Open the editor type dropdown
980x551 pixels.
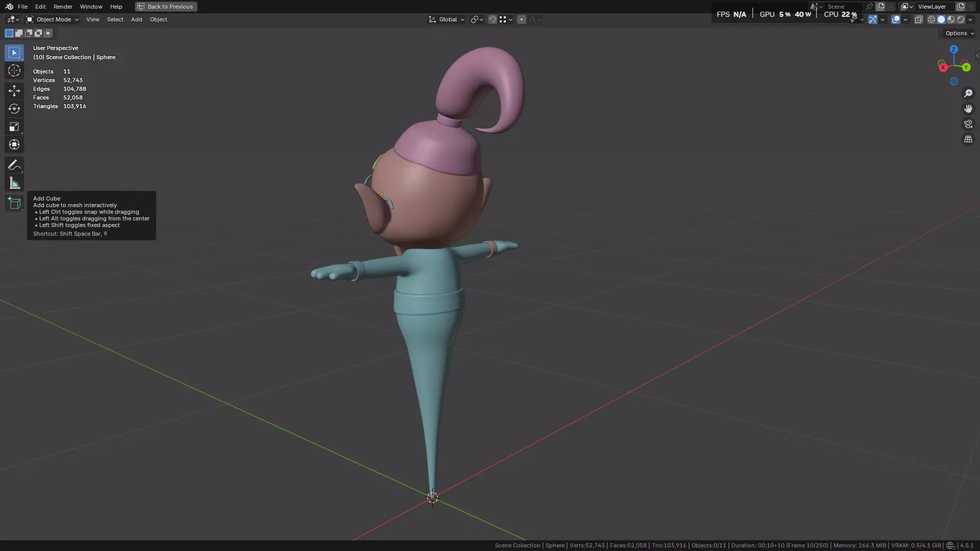13,19
